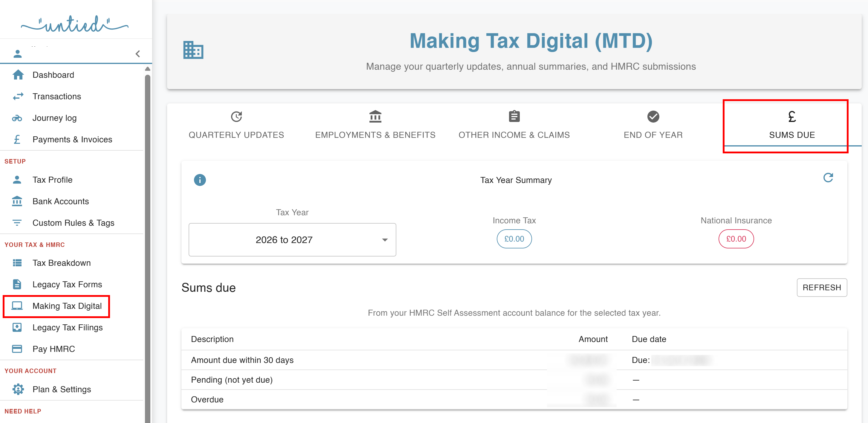The width and height of the screenshot is (868, 423).
Task: Click the 'Due date' column header
Action: coord(649,339)
